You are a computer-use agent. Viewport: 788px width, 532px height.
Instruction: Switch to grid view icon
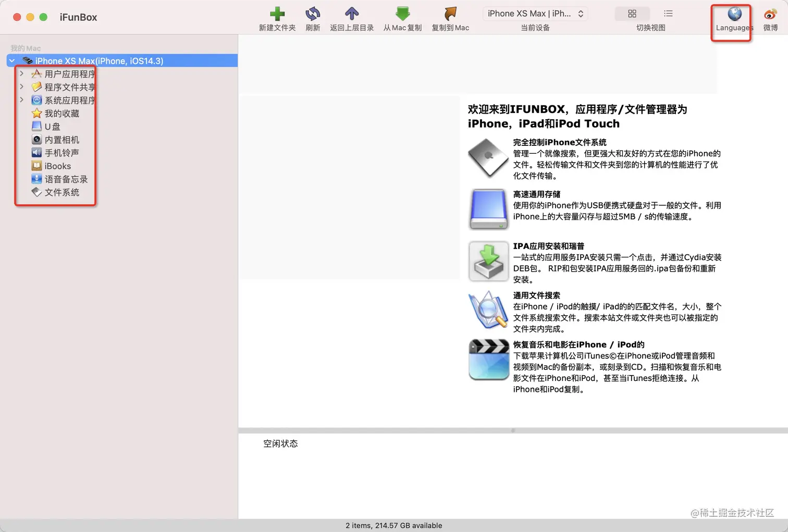click(632, 14)
